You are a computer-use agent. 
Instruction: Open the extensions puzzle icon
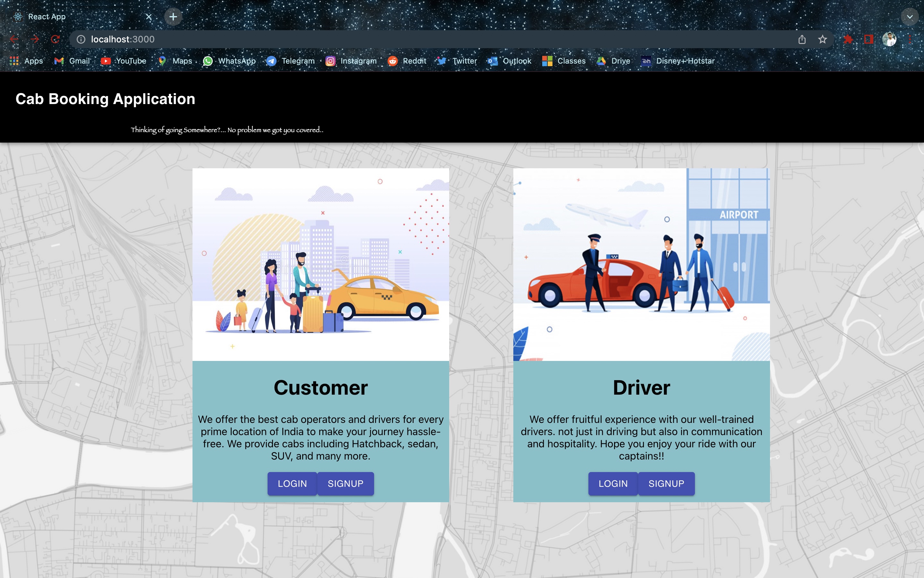pos(848,39)
